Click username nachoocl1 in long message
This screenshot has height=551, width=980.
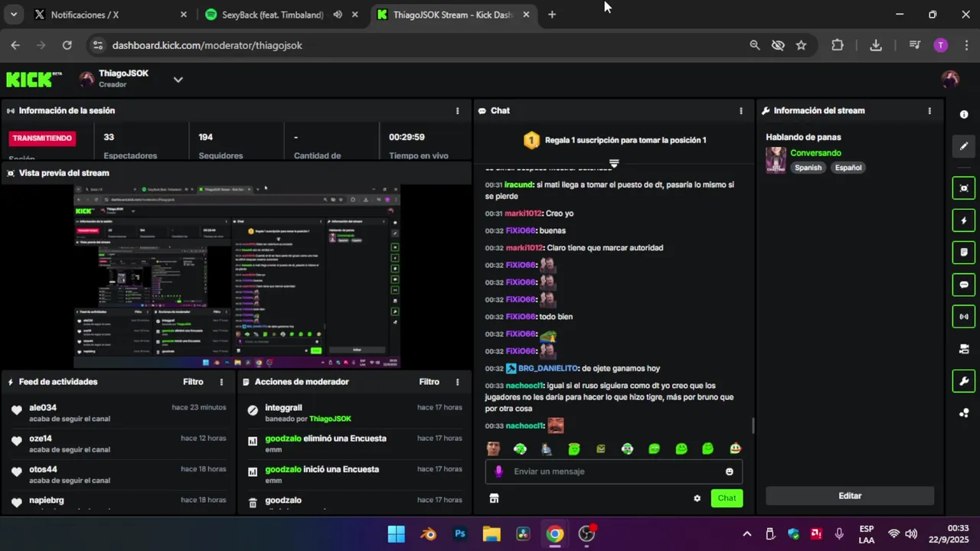pos(524,386)
